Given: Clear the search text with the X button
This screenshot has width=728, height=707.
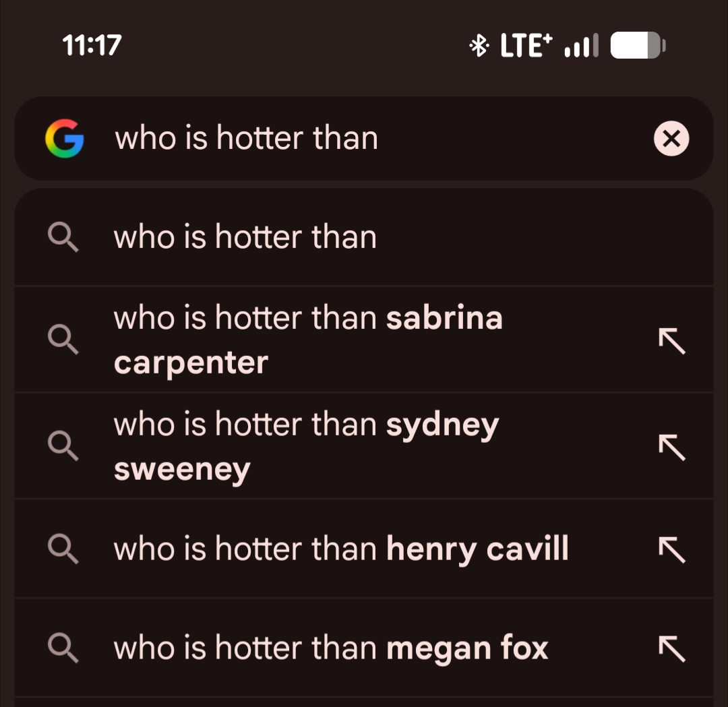Looking at the screenshot, I should (x=671, y=139).
